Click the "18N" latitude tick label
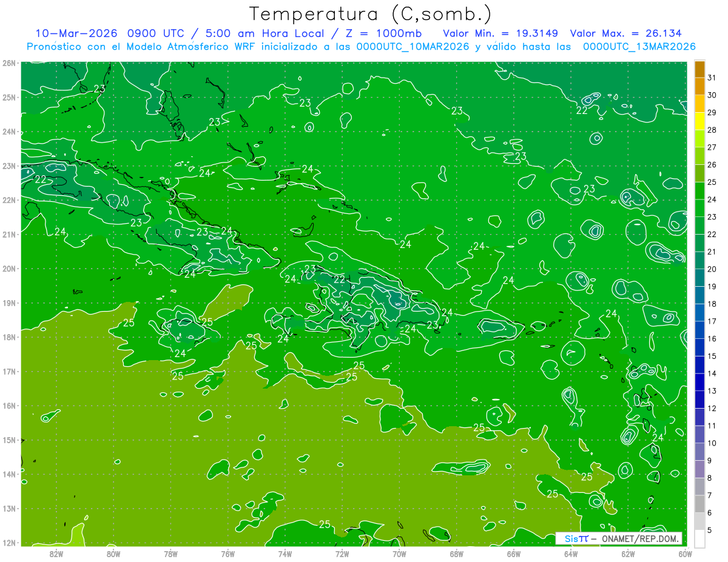The height and width of the screenshot is (562, 728). (x=8, y=337)
